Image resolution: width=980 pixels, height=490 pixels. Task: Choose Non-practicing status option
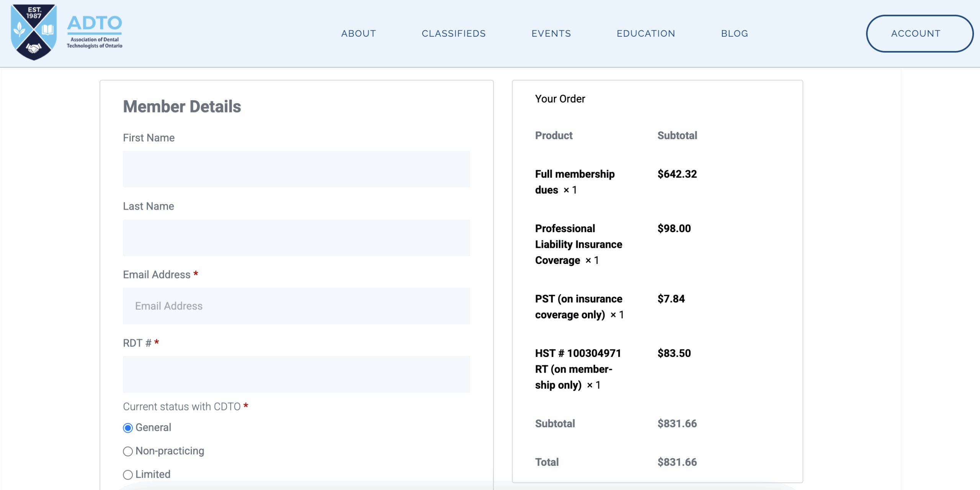point(128,451)
